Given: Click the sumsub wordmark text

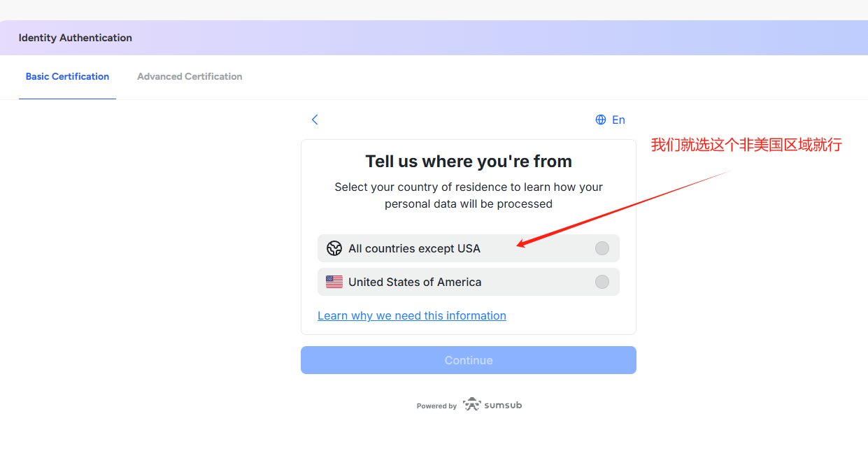Looking at the screenshot, I should pos(503,405).
